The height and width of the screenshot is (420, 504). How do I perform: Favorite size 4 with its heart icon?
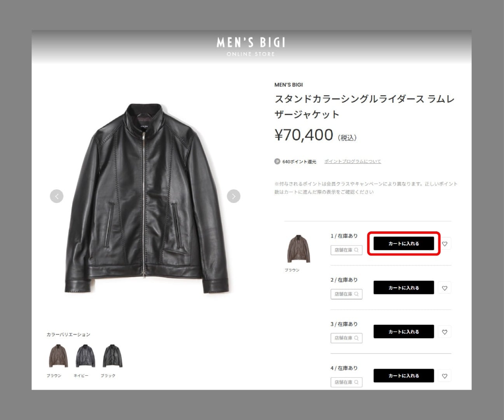tap(445, 376)
